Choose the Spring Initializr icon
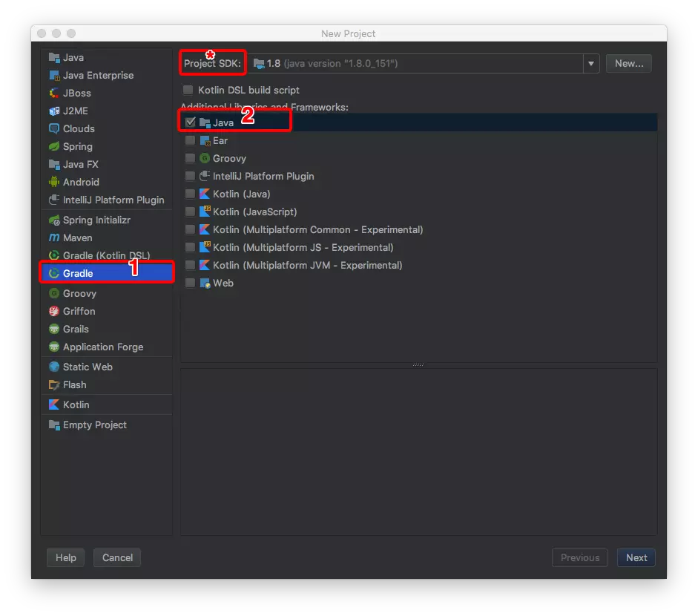 (x=54, y=220)
